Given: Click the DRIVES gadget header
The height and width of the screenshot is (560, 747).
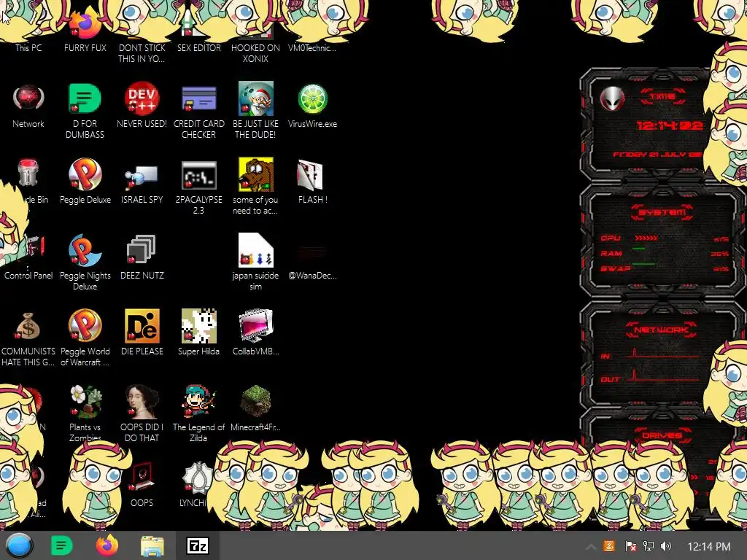Looking at the screenshot, I should click(x=662, y=435).
